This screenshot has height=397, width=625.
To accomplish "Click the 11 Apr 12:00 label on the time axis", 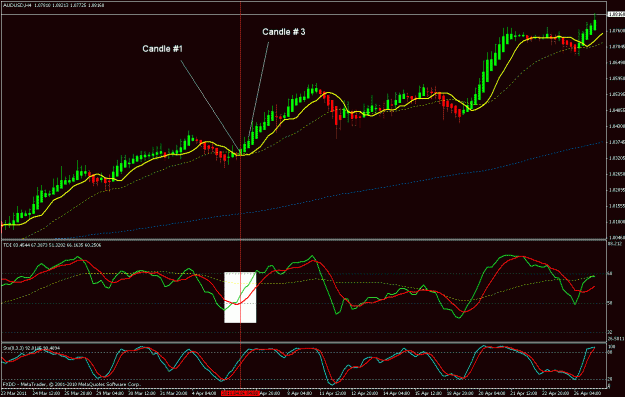I will click(x=332, y=393).
